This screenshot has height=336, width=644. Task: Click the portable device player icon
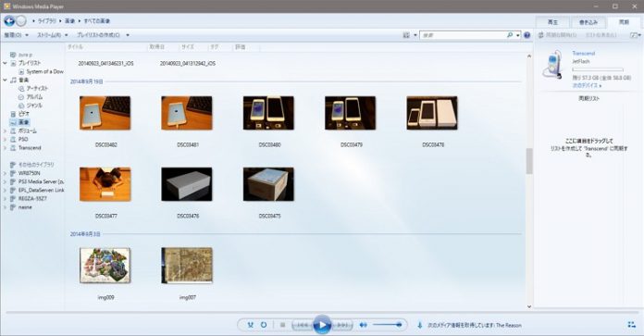tap(552, 65)
